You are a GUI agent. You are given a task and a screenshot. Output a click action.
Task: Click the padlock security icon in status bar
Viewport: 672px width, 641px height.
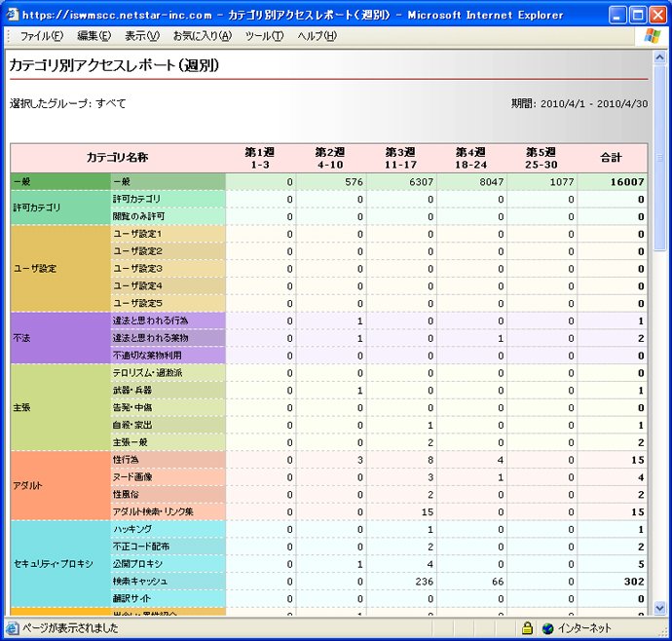coord(527,628)
